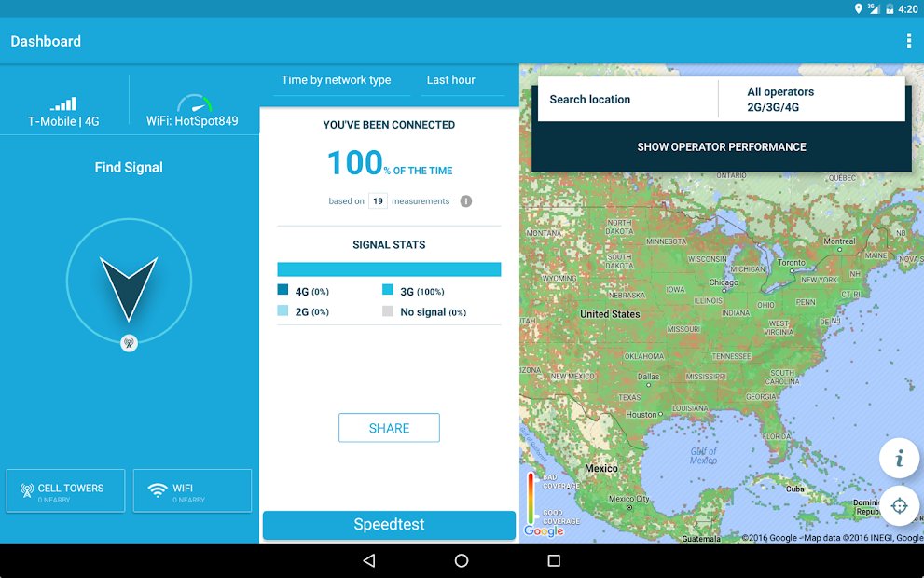Click the Share button
This screenshot has width=924, height=578.
pos(389,428)
